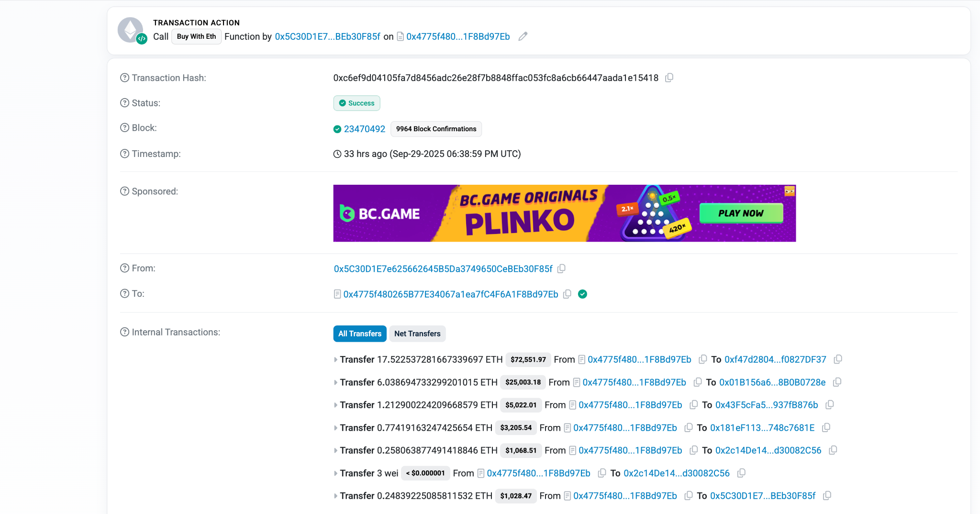Click the verified checkmark beside To address
The image size is (980, 514).
coord(582,294)
